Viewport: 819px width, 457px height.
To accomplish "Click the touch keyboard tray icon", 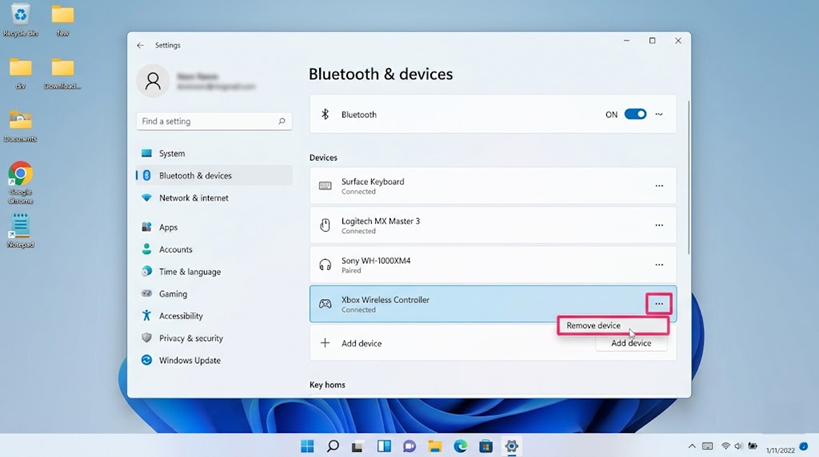I will [x=708, y=446].
